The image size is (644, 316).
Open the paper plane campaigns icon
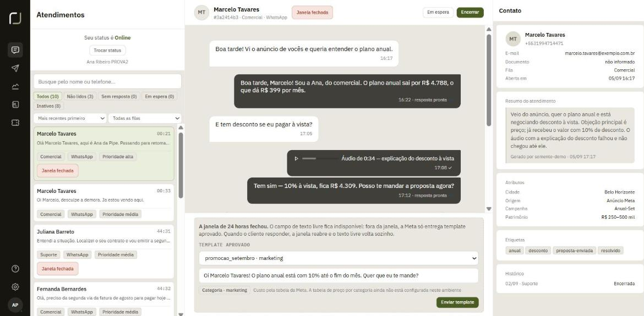click(15, 68)
